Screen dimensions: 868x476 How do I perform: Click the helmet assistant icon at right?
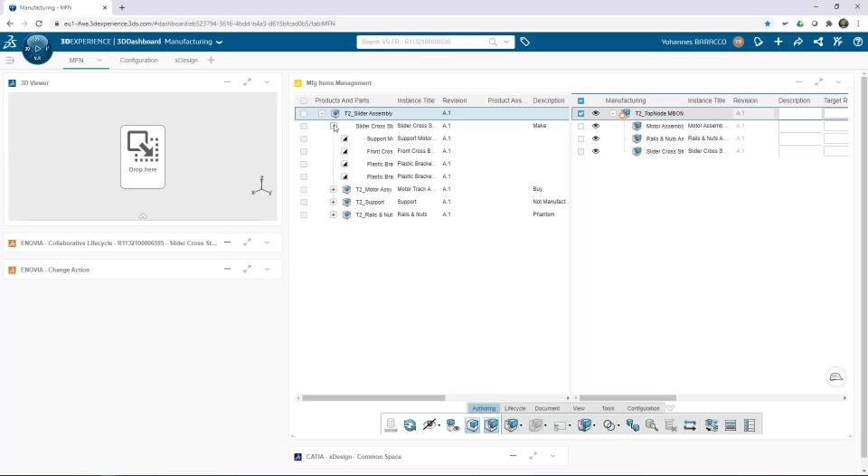tap(835, 376)
